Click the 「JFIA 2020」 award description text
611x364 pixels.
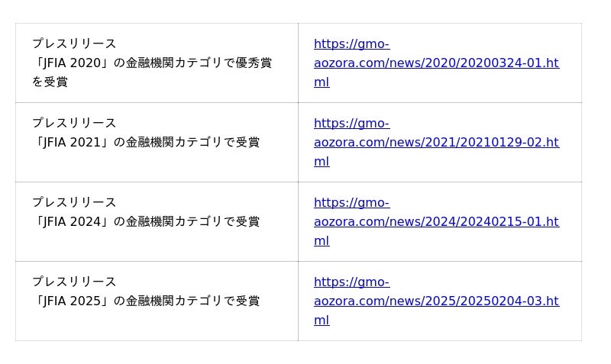pyautogui.click(x=152, y=63)
